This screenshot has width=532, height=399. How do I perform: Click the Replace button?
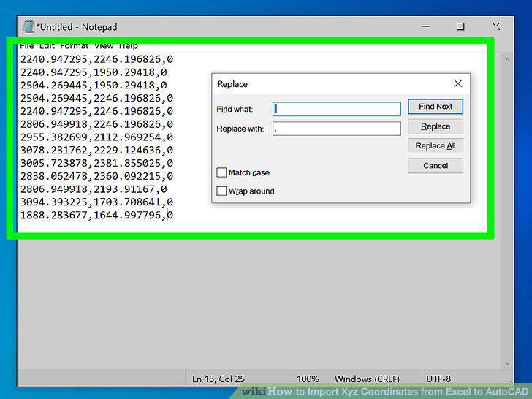[x=436, y=126]
